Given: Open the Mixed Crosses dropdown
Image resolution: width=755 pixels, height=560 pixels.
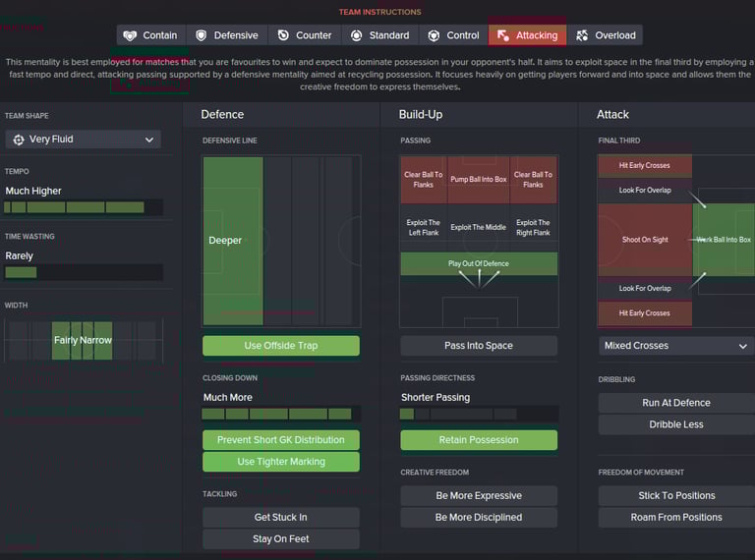Looking at the screenshot, I should [x=676, y=346].
